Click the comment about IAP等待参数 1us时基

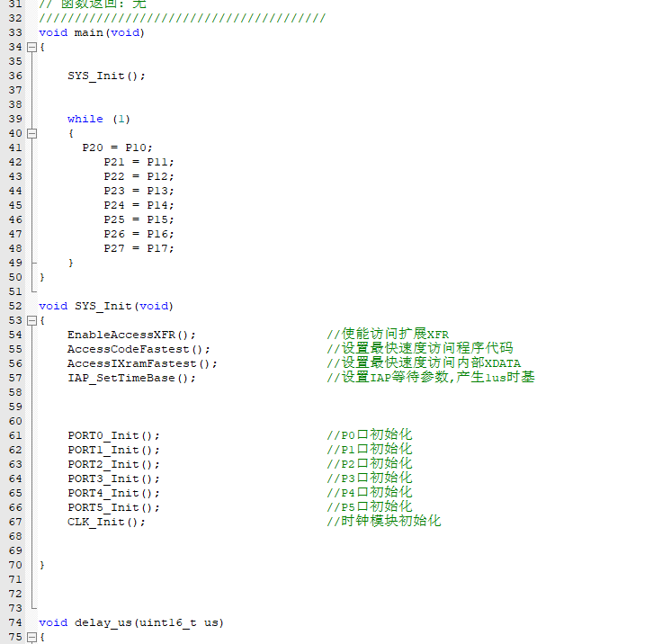point(431,378)
